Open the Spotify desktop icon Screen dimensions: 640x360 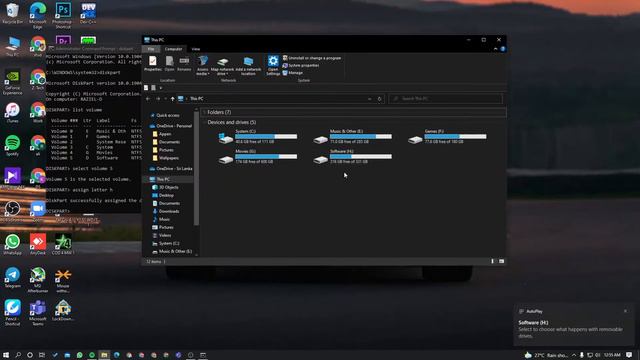click(x=12, y=146)
